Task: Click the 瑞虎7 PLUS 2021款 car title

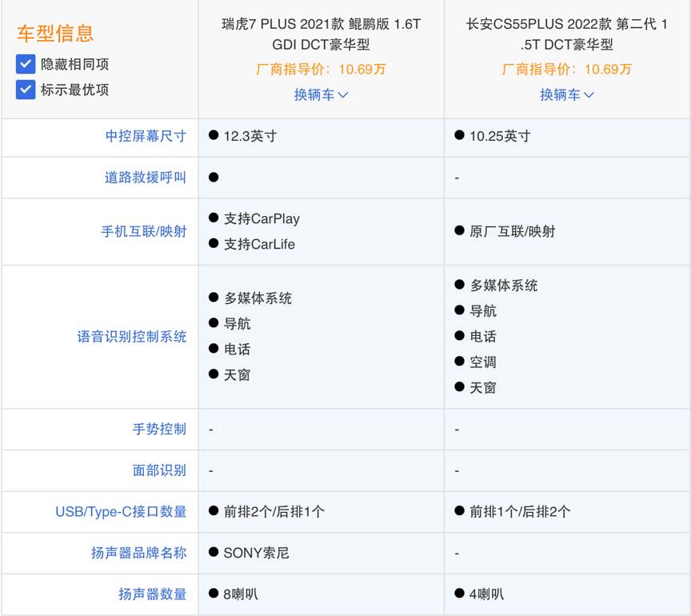Action: pyautogui.click(x=321, y=34)
